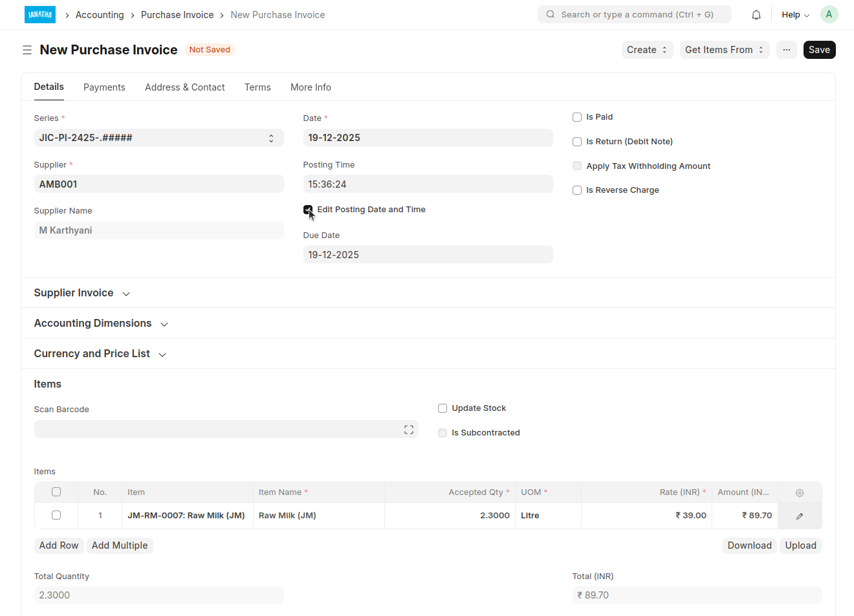
Task: Toggle the sidebar hamburger menu
Action: coord(27,50)
